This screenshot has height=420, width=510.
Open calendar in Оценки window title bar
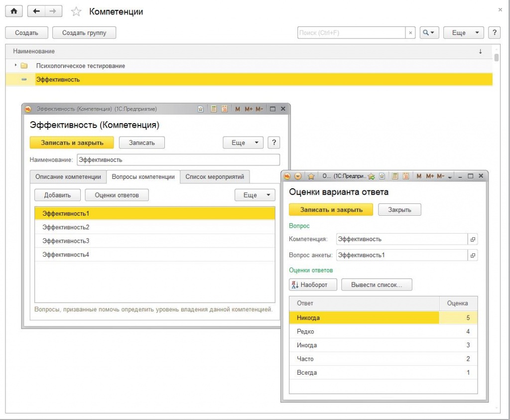(406, 176)
